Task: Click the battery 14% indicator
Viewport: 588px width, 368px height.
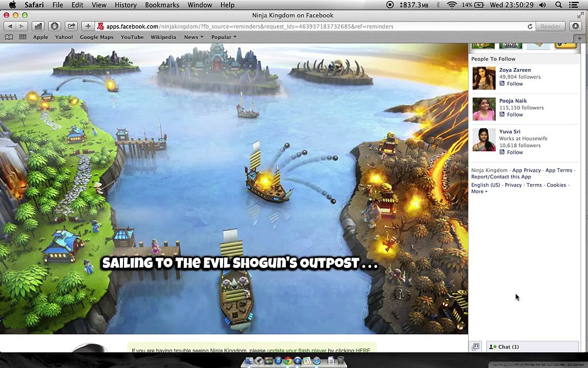Action: pyautogui.click(x=473, y=5)
